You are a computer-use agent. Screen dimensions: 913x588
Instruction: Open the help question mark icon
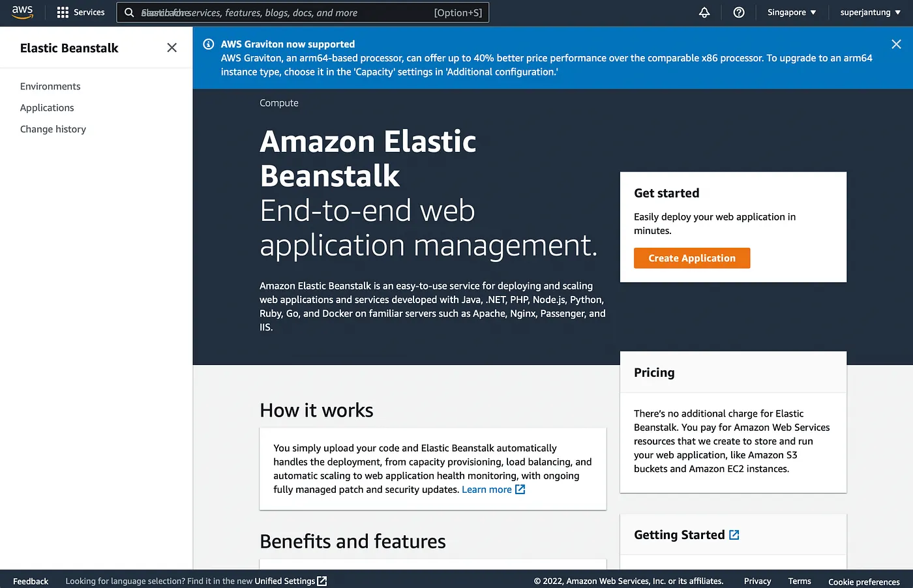click(x=739, y=12)
